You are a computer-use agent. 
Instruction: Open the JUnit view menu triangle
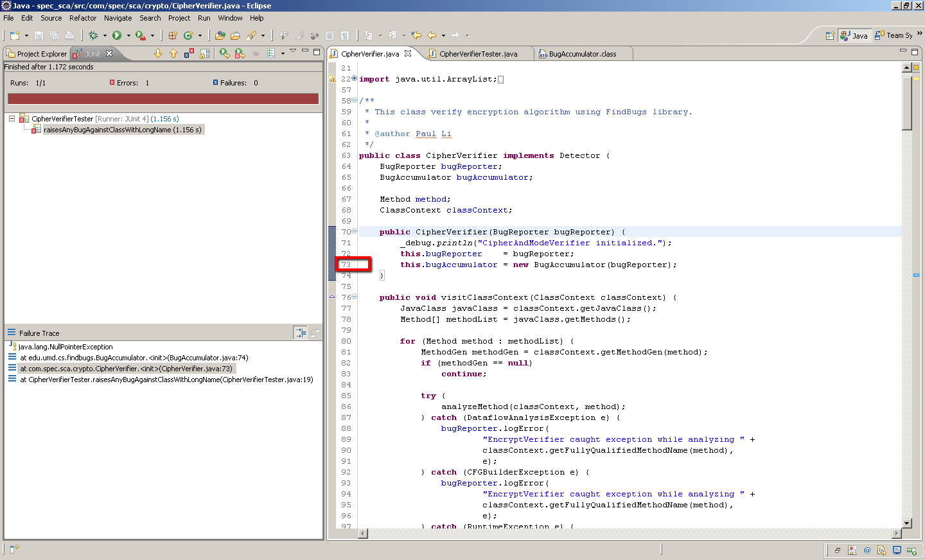(x=293, y=51)
